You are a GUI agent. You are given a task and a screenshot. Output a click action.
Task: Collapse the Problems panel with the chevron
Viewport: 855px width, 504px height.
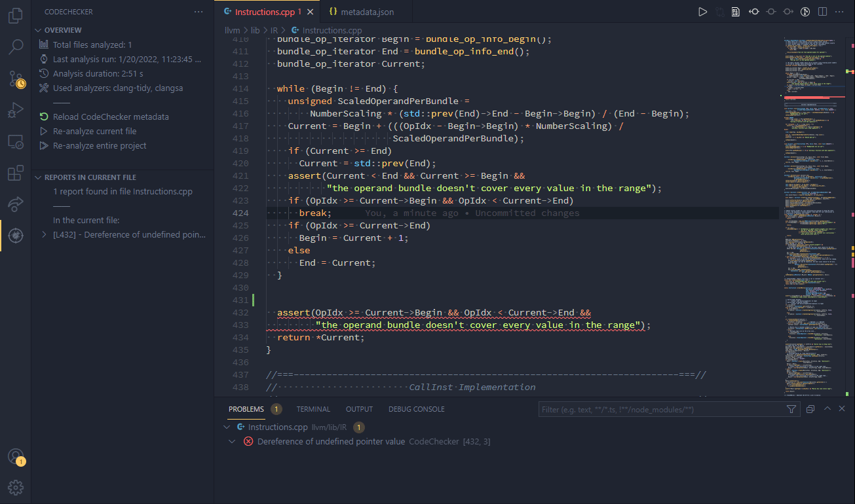(x=827, y=408)
